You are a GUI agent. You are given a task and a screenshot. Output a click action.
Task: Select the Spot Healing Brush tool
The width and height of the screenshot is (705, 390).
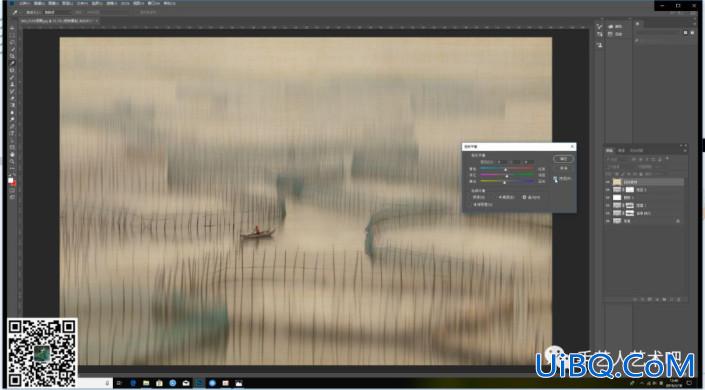13,70
